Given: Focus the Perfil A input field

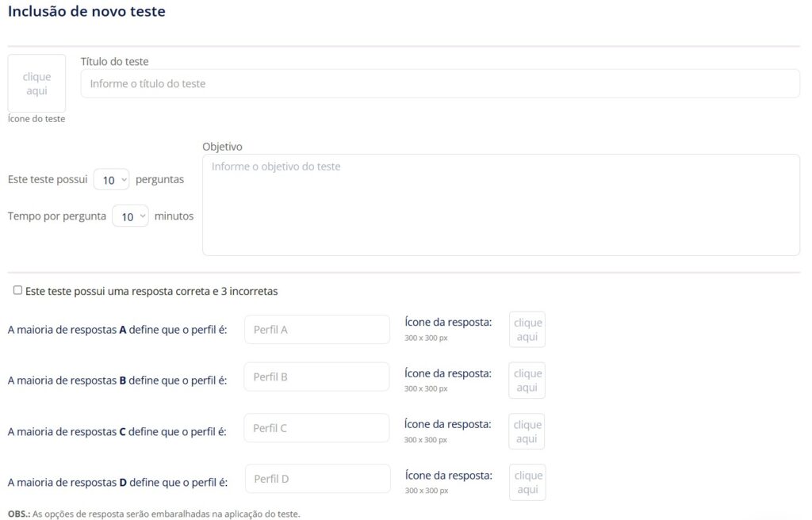Looking at the screenshot, I should tap(317, 329).
